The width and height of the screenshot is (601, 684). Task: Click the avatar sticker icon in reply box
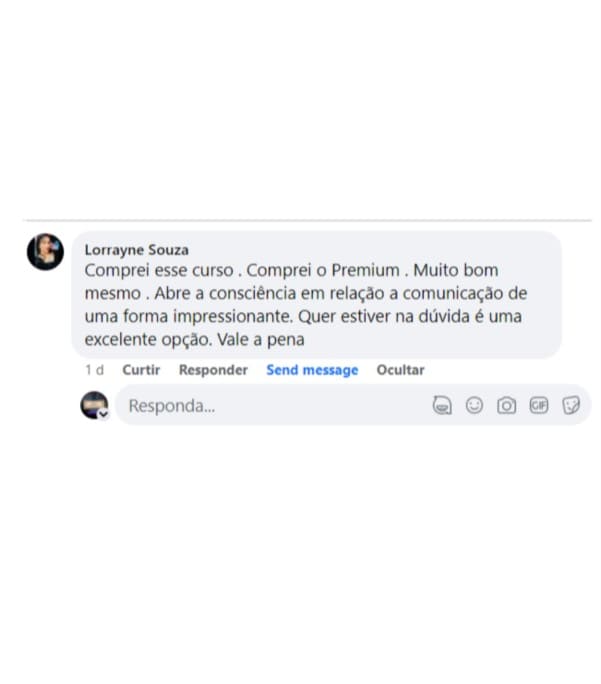(x=442, y=405)
